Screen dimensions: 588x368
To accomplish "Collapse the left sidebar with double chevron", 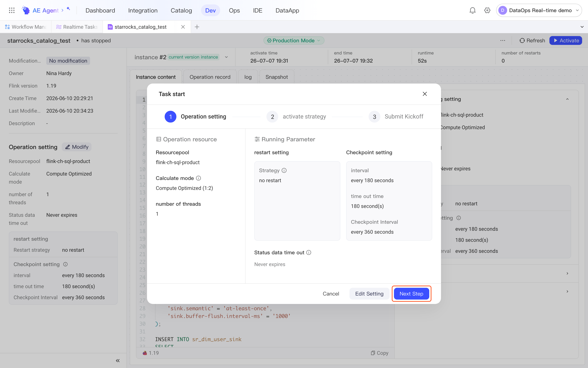I will 118,361.
